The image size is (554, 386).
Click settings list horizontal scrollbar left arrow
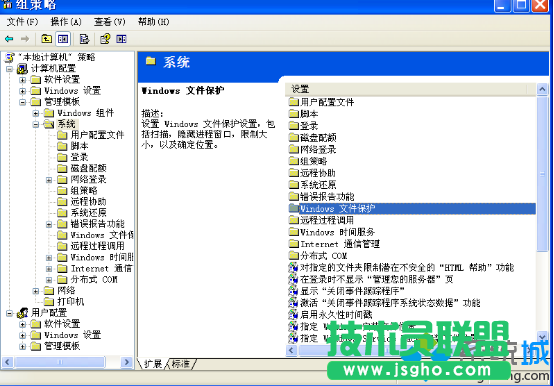tap(291, 350)
